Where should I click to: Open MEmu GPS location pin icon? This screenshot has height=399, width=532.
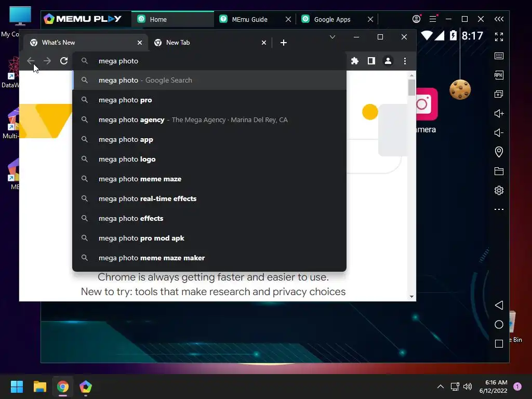pos(499,152)
